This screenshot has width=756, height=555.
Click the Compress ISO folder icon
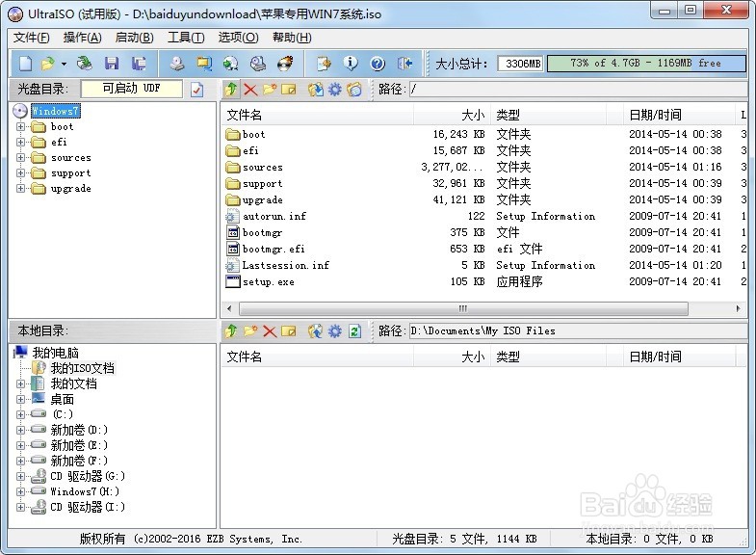point(204,64)
